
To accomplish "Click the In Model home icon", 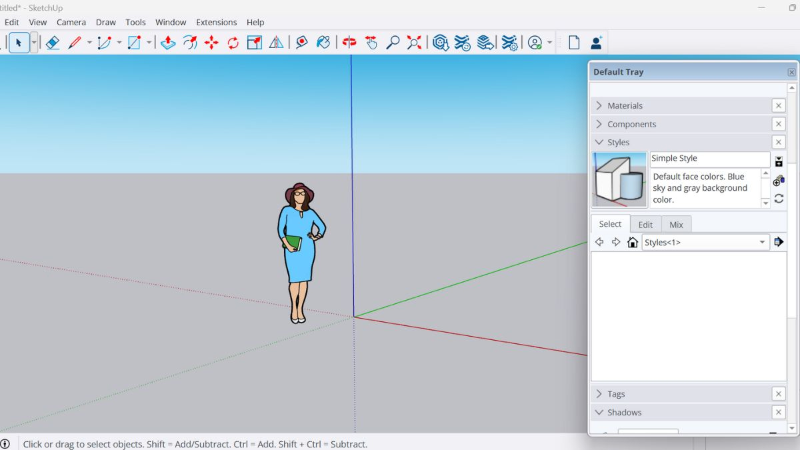I will tap(632, 242).
